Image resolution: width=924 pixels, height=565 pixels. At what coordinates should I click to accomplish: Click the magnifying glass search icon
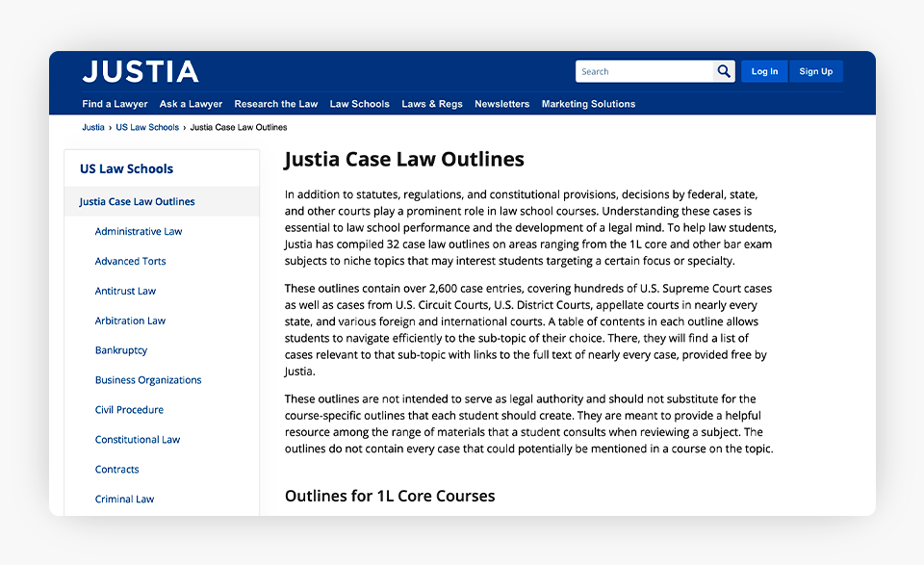(724, 71)
